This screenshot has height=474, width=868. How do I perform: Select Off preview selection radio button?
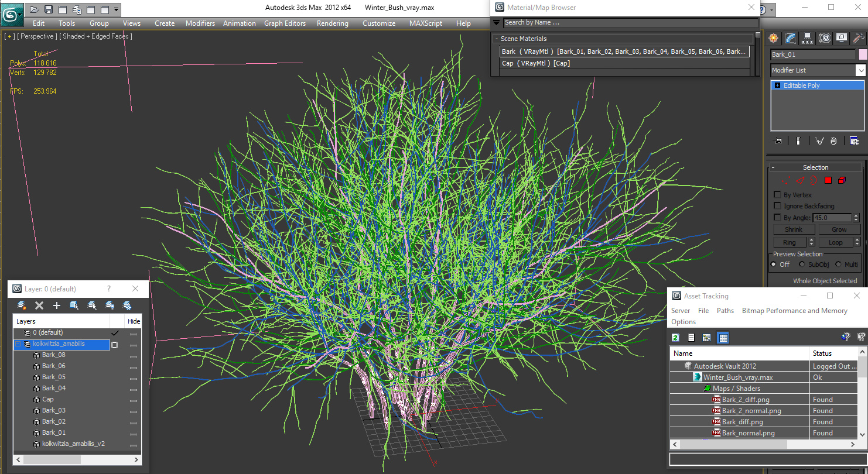pyautogui.click(x=774, y=265)
